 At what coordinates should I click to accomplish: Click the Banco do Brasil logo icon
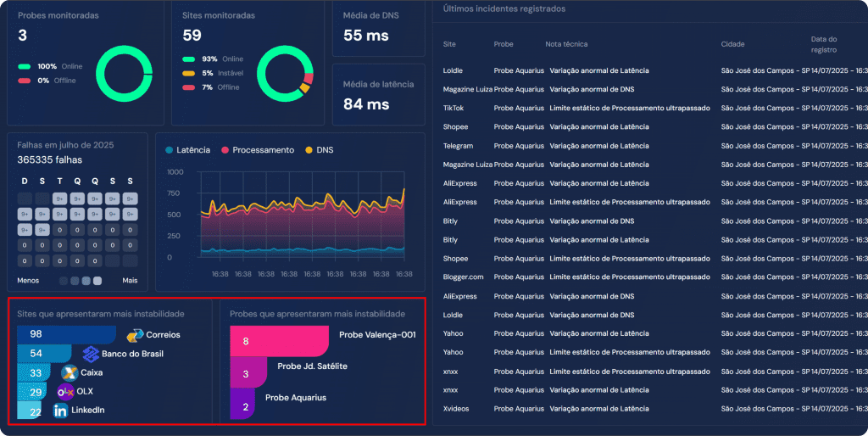click(x=91, y=354)
